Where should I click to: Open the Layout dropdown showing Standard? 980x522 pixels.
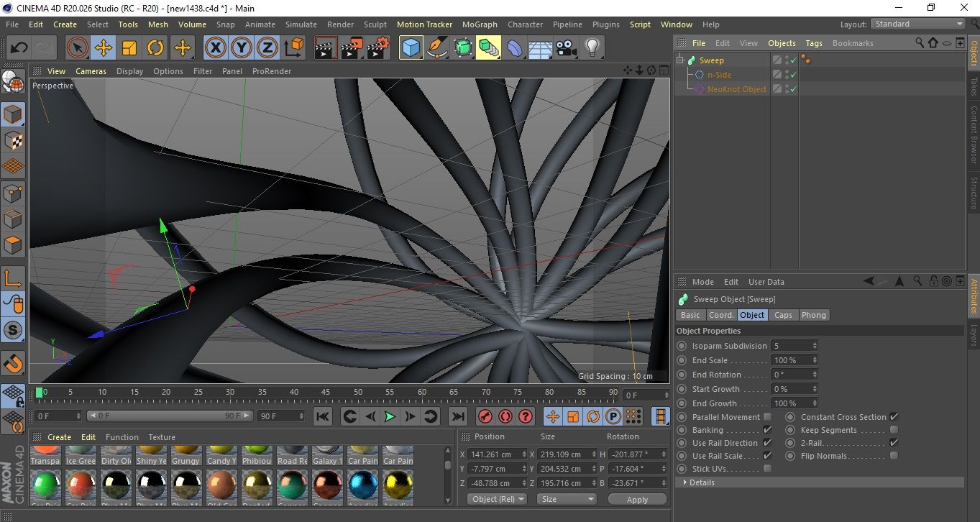pos(918,24)
